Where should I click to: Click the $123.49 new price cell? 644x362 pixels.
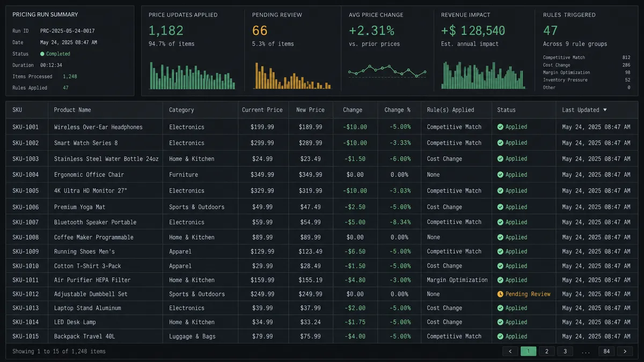[x=310, y=252]
